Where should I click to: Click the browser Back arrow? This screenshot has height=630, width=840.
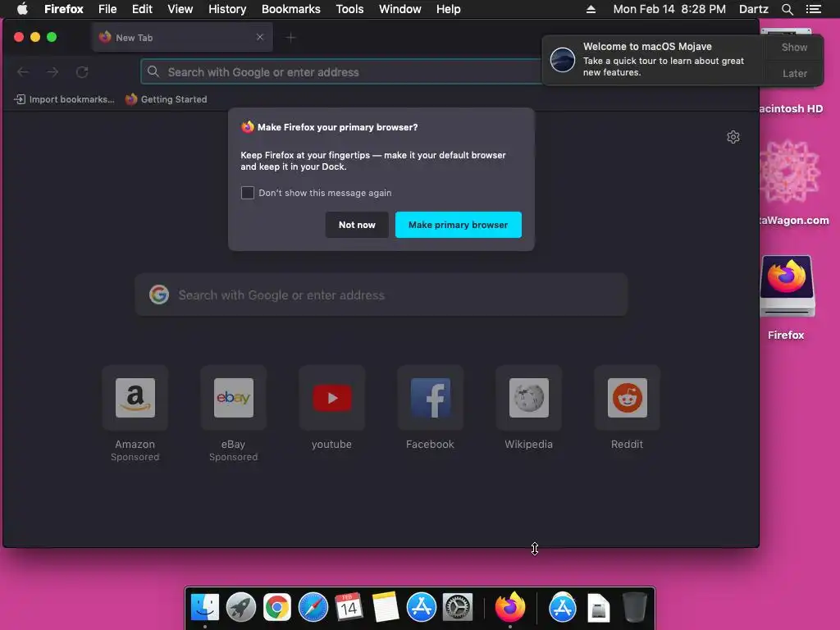click(23, 72)
